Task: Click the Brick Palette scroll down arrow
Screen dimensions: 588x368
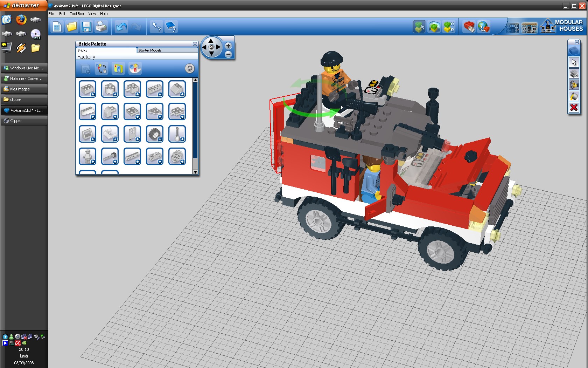Action: [195, 172]
